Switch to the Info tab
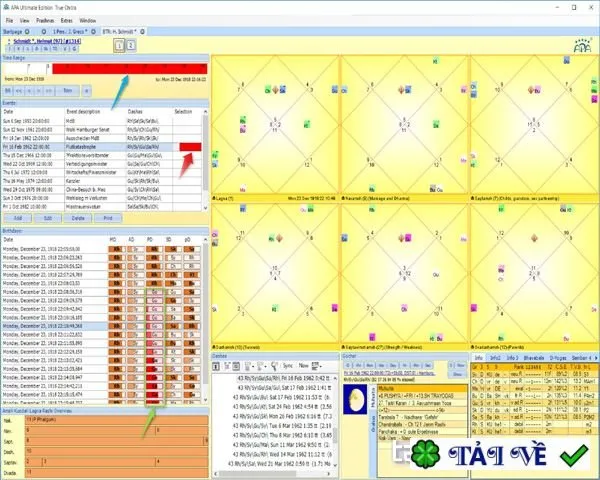 click(478, 358)
